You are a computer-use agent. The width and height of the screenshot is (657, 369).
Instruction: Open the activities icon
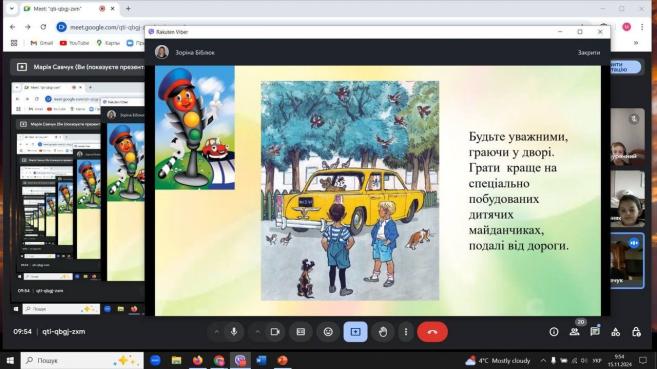click(616, 332)
